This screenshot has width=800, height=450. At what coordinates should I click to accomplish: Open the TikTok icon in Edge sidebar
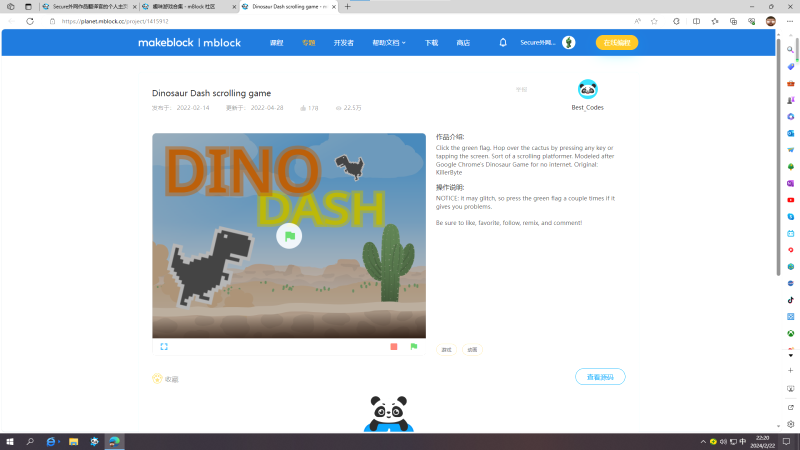point(790,300)
